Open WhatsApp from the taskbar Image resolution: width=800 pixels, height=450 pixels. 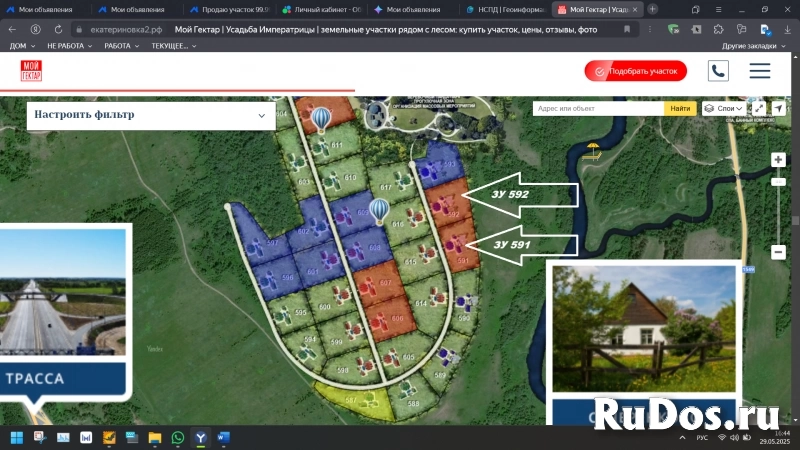pos(178,437)
